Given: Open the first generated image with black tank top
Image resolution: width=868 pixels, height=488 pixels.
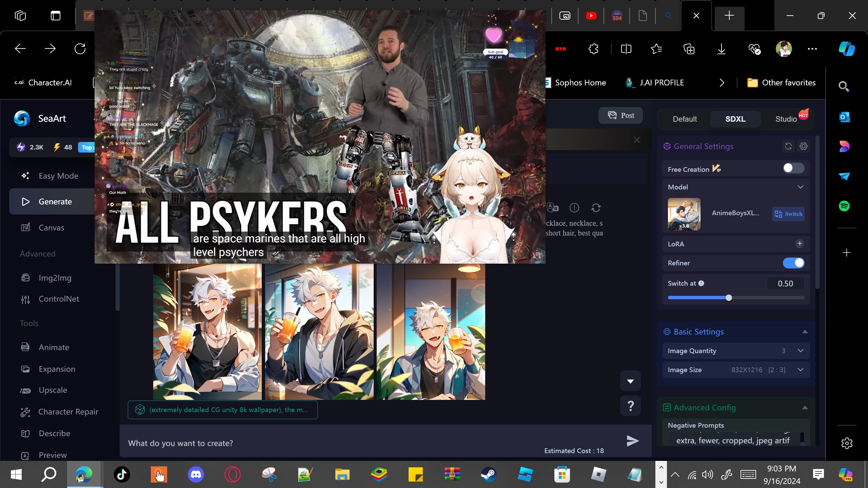Looking at the screenshot, I should 208,332.
